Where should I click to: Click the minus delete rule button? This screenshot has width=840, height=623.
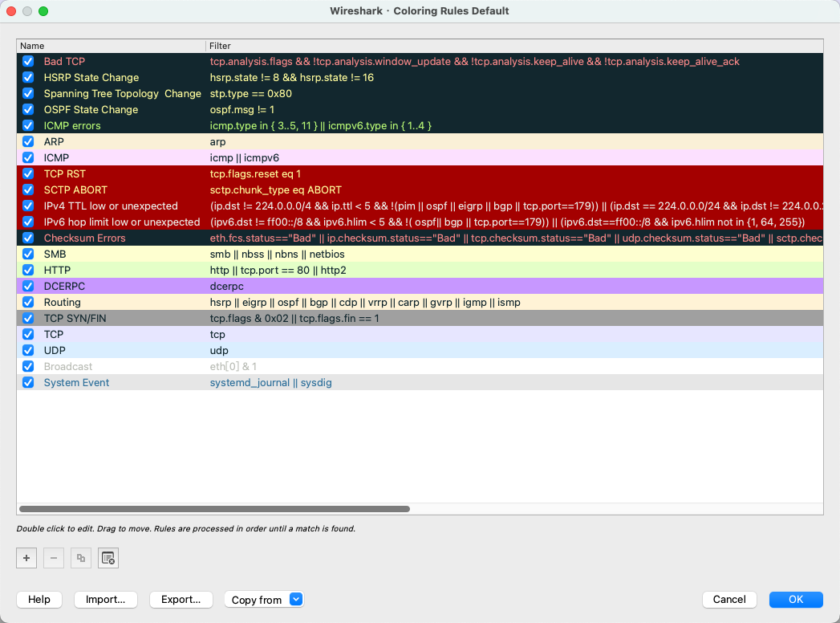pyautogui.click(x=54, y=558)
